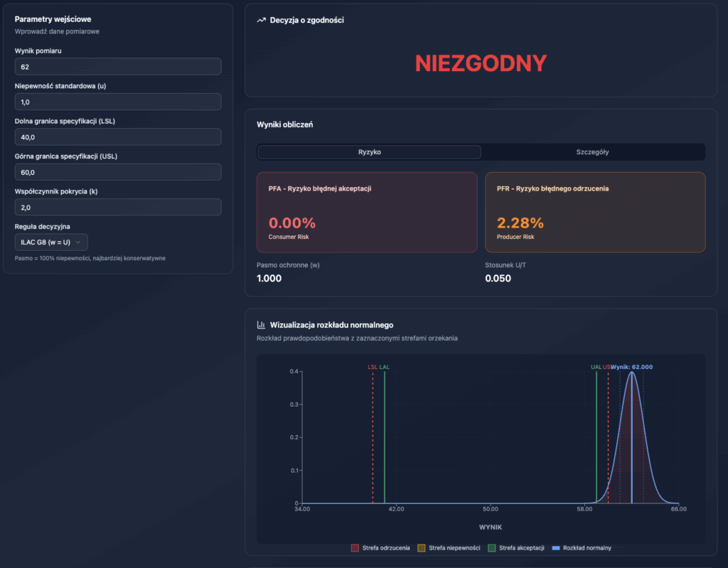Switch to the Szczegóły tab
Image resolution: width=728 pixels, height=568 pixels.
(x=592, y=152)
